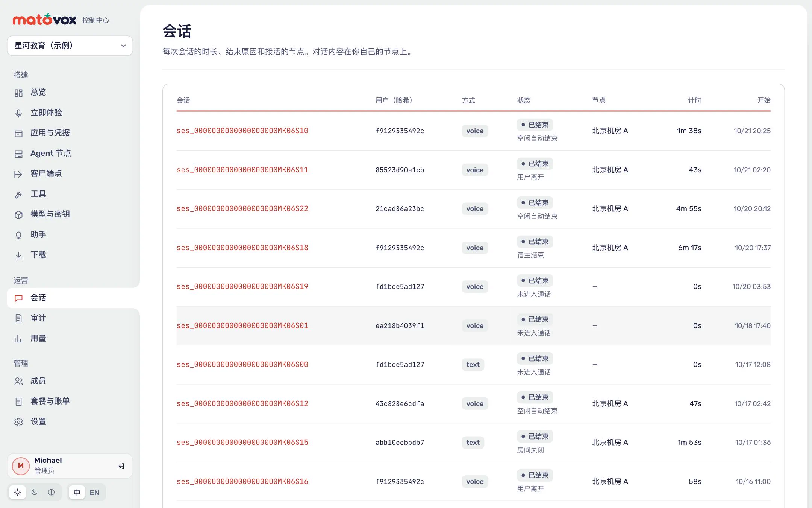Click the chat bubble icon for 会话

18,298
